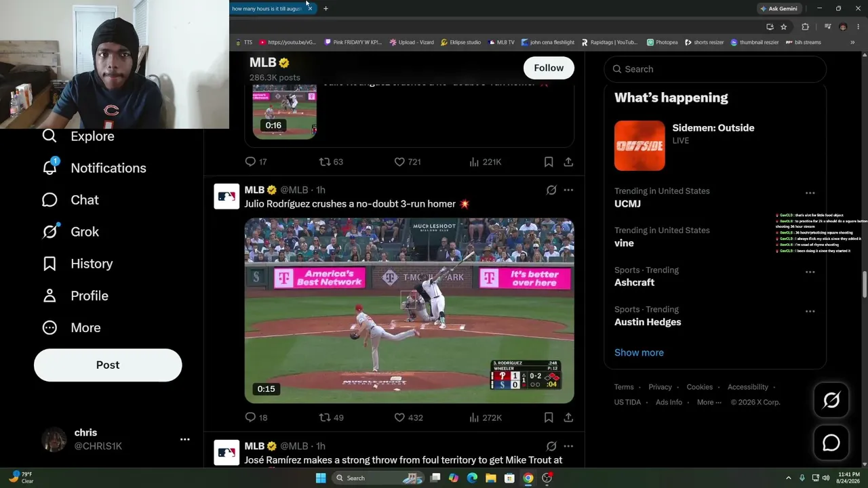Open the Terms footer link
Screen dimensions: 868x488
(x=624, y=387)
